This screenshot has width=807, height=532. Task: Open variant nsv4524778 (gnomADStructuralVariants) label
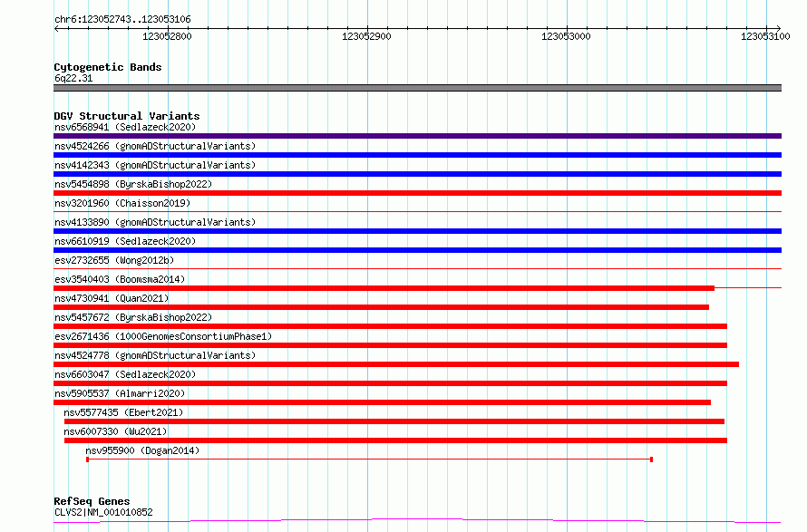[x=155, y=355]
